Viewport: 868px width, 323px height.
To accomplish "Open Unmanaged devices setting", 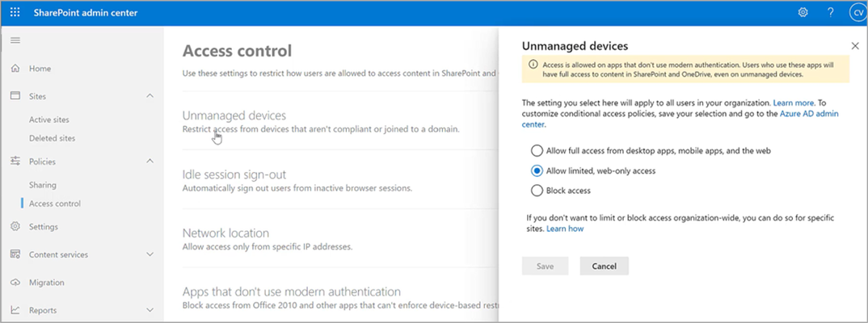I will point(234,115).
